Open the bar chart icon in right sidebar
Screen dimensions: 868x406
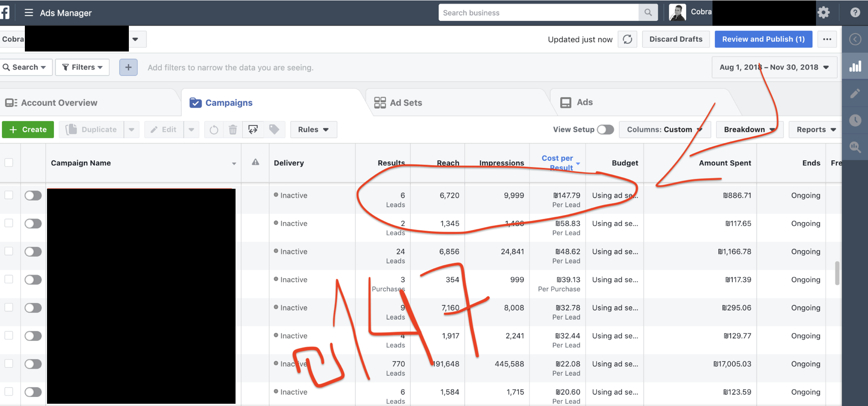(855, 67)
